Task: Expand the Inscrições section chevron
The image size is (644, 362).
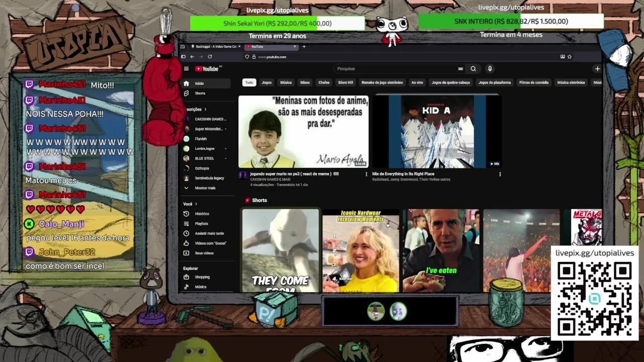Action: tap(205, 109)
